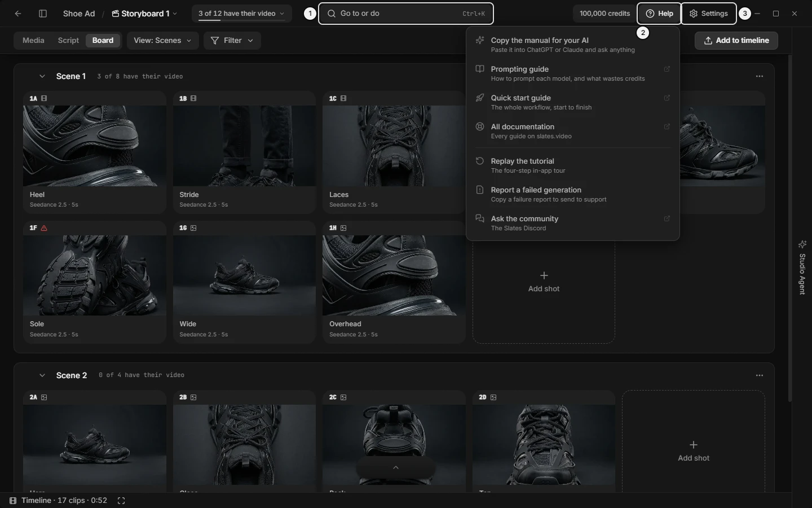This screenshot has height=508, width=812.
Task: Open Settings
Action: coord(709,14)
